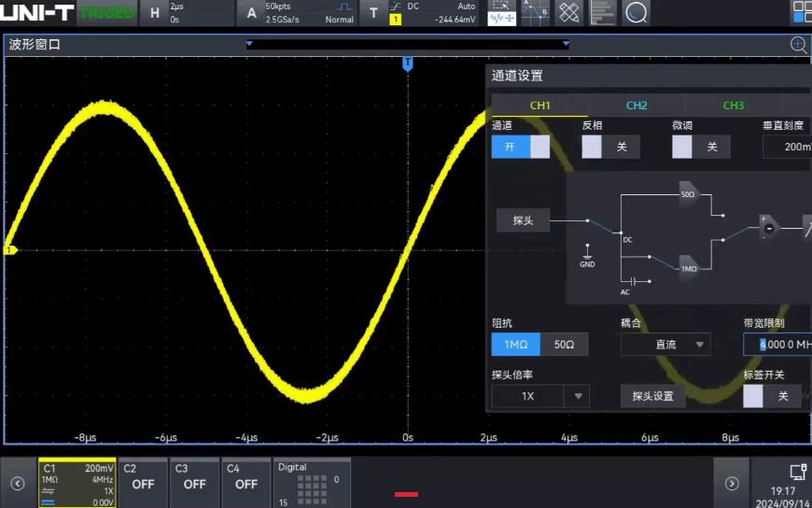Expand the 探头倍率 1X probe ratio dropdown
812x508 pixels.
(x=540, y=396)
